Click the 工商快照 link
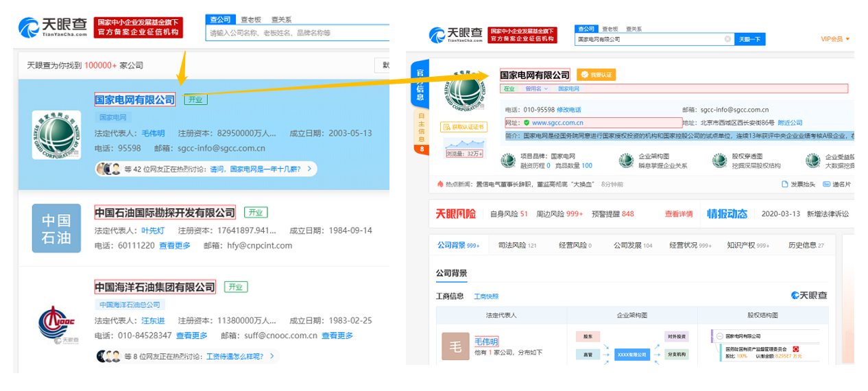 pos(486,296)
